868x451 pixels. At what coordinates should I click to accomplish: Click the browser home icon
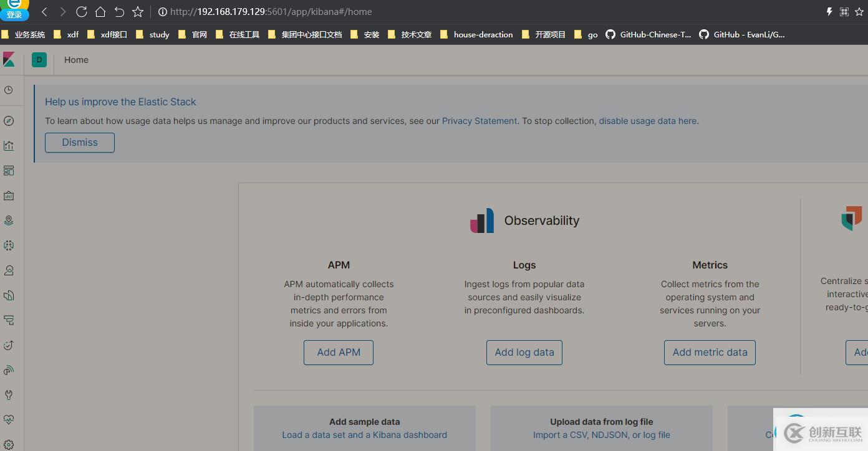point(100,12)
